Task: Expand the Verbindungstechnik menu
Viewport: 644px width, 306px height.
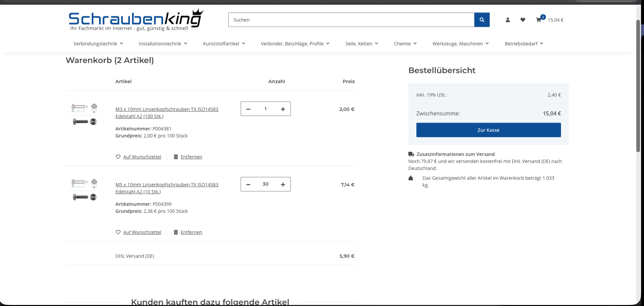Action: point(98,44)
